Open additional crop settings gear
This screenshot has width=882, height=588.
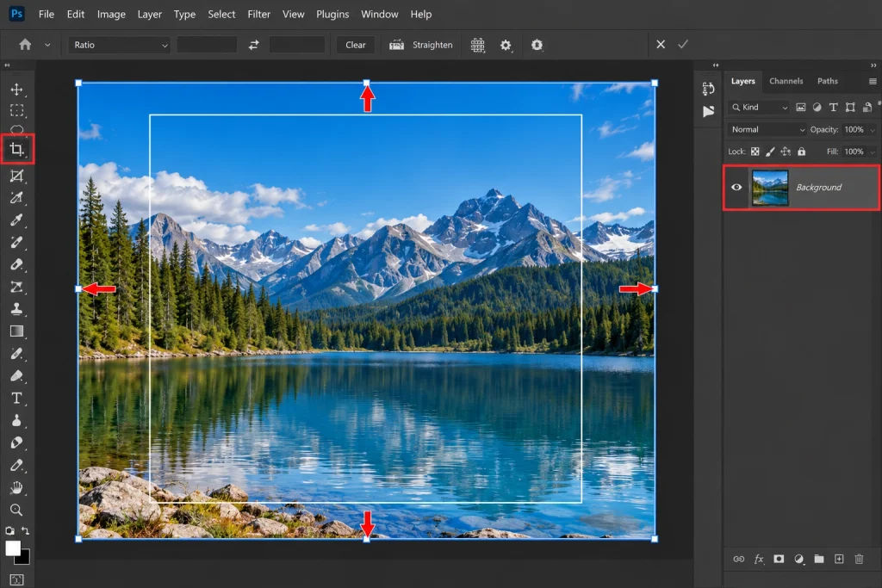pyautogui.click(x=506, y=45)
